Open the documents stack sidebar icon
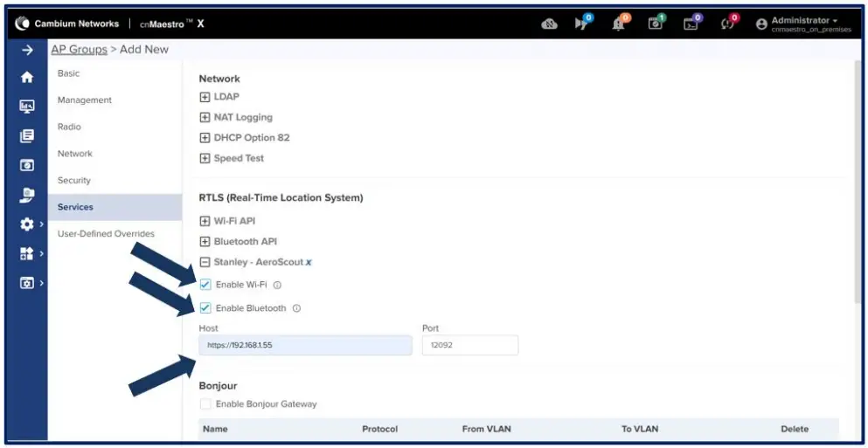Image resolution: width=868 pixels, height=448 pixels. (27, 135)
